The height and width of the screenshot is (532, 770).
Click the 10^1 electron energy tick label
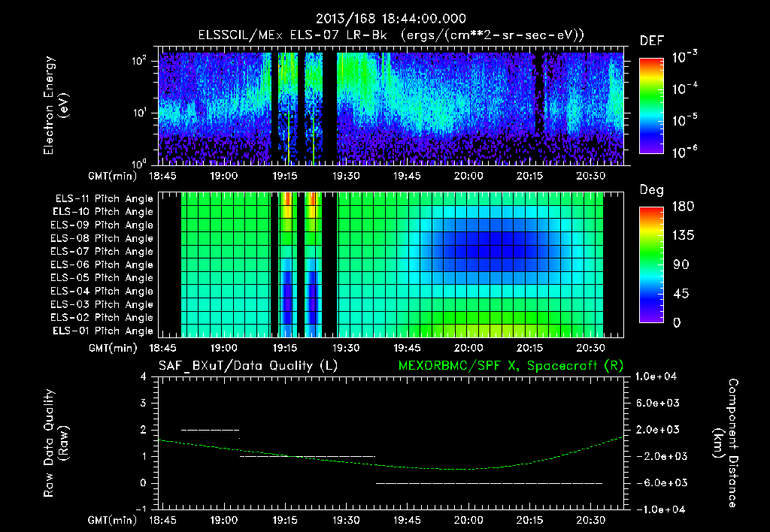[x=139, y=113]
